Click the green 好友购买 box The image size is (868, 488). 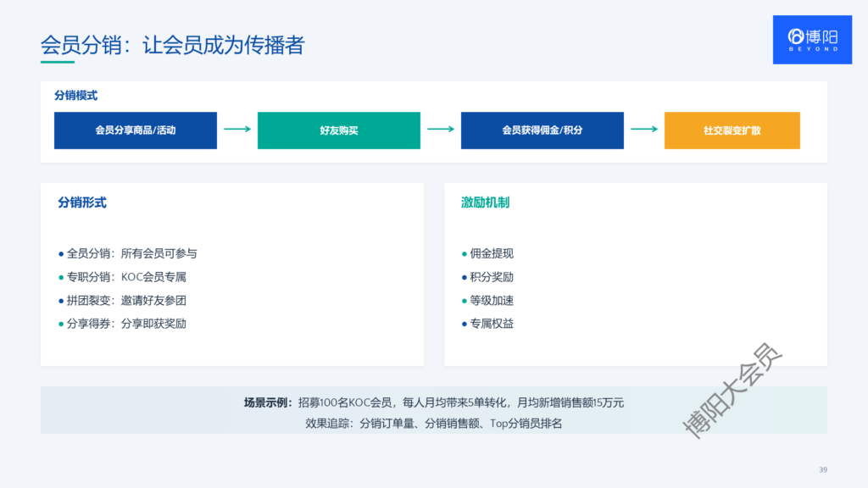pos(339,130)
